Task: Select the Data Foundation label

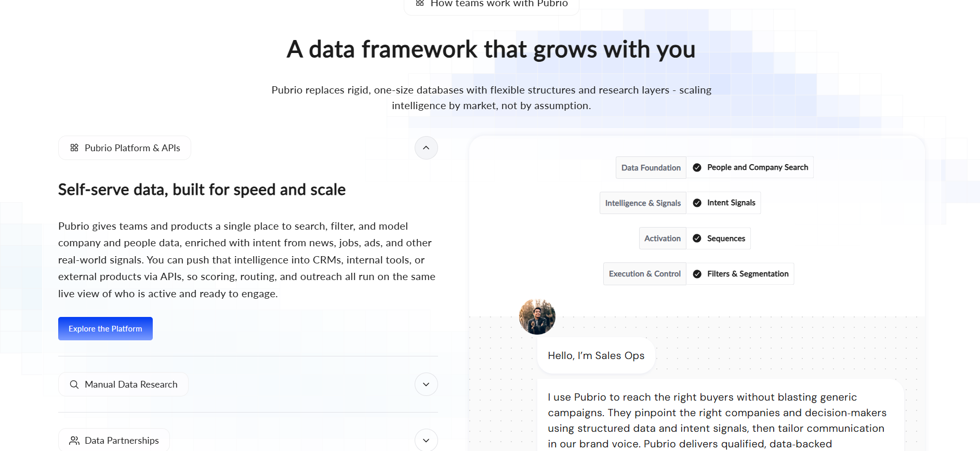Action: point(651,167)
